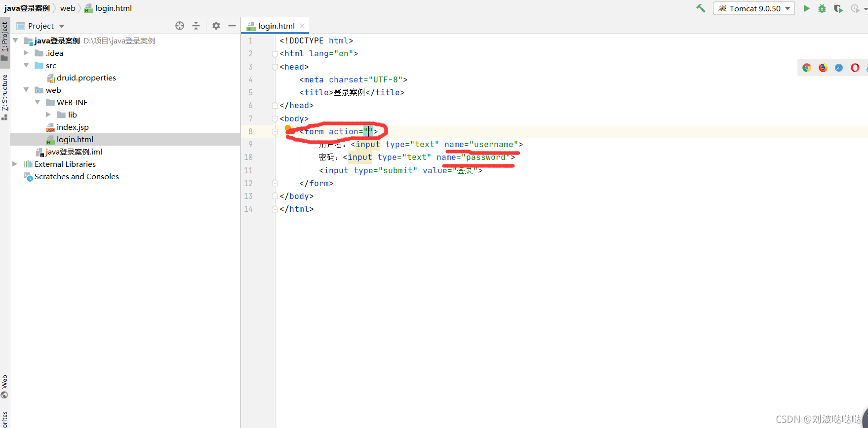
Task: Click the closing </form> tag
Action: pos(316,183)
